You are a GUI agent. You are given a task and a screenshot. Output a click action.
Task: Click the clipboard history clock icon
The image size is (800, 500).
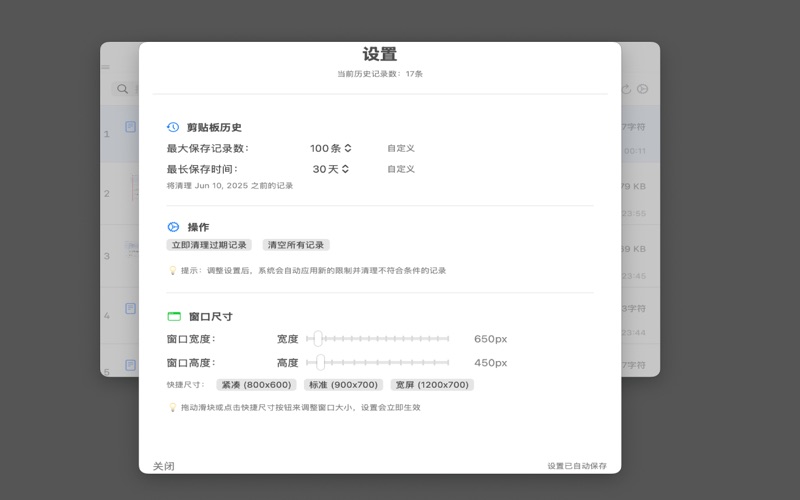pos(173,127)
